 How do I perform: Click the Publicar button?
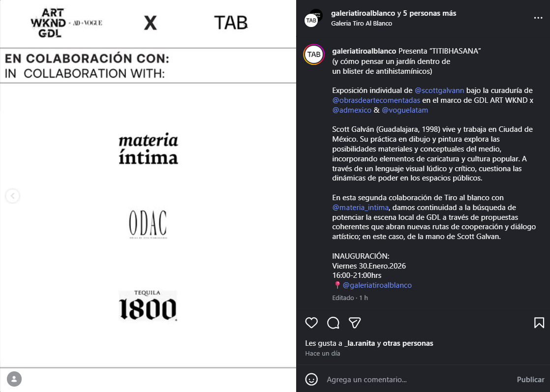(530, 379)
